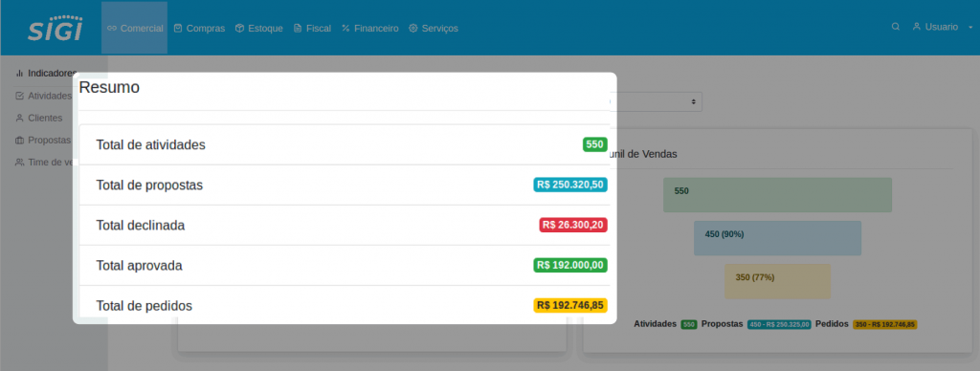The height and width of the screenshot is (371, 980).
Task: Click the Indicadores bar-chart icon
Action: point(19,73)
